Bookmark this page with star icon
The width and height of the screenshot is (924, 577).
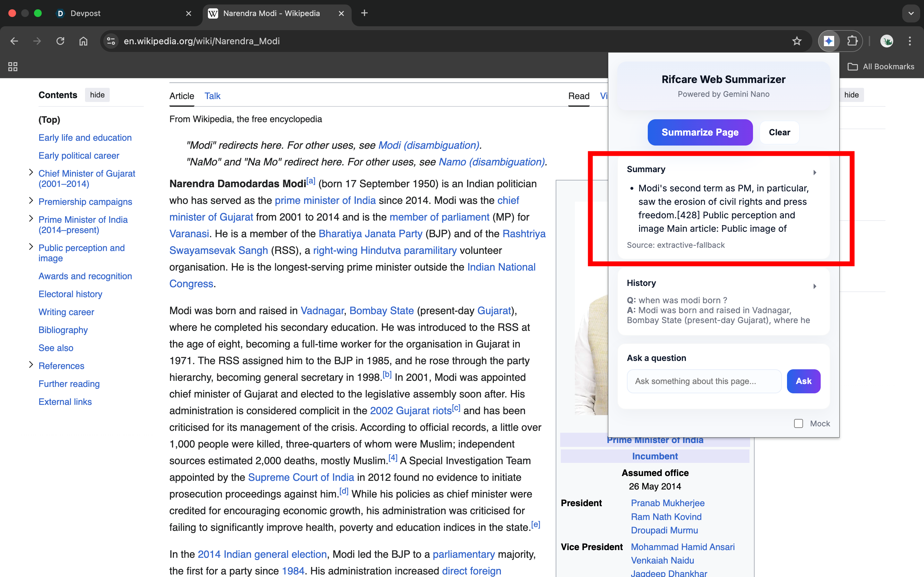point(797,41)
